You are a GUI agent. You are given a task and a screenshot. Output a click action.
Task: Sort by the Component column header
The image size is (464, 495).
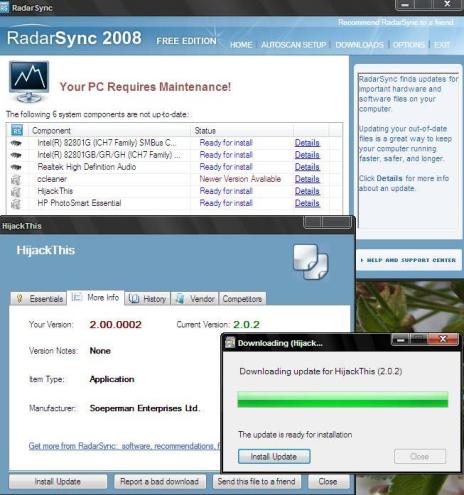pos(110,131)
